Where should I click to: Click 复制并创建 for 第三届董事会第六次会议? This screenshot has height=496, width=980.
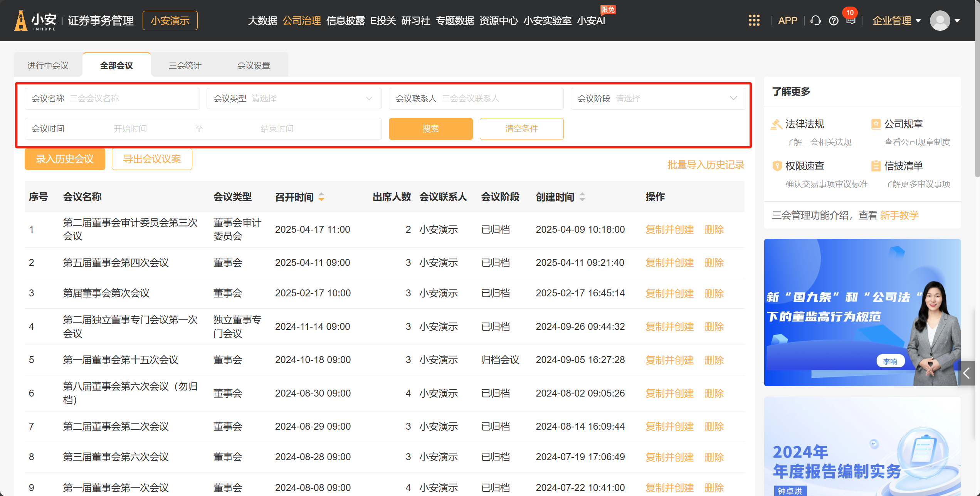tap(669, 457)
